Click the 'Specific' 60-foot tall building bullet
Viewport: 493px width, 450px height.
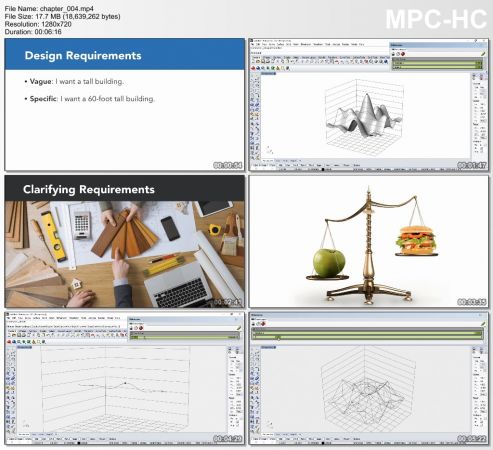[92, 99]
